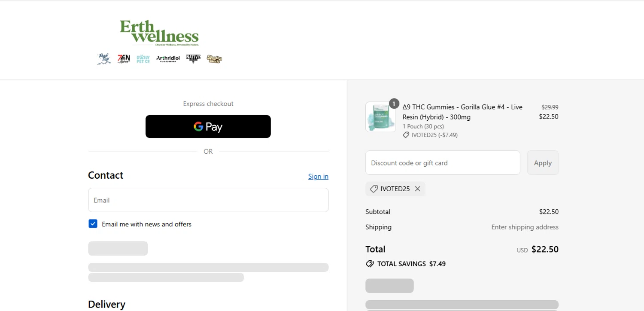This screenshot has height=311, width=644.
Task: Click the Road Trip brand logo
Action: click(104, 58)
